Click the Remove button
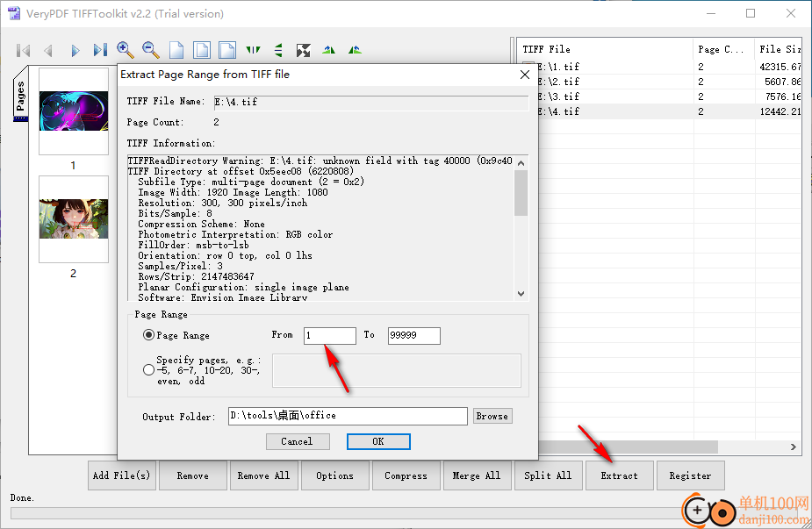The width and height of the screenshot is (812, 529). tap(192, 475)
